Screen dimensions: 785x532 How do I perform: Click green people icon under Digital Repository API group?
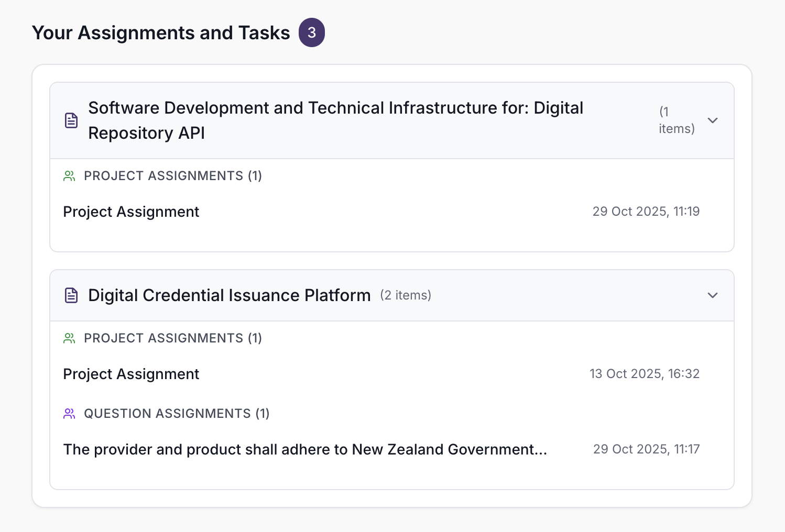pos(69,176)
